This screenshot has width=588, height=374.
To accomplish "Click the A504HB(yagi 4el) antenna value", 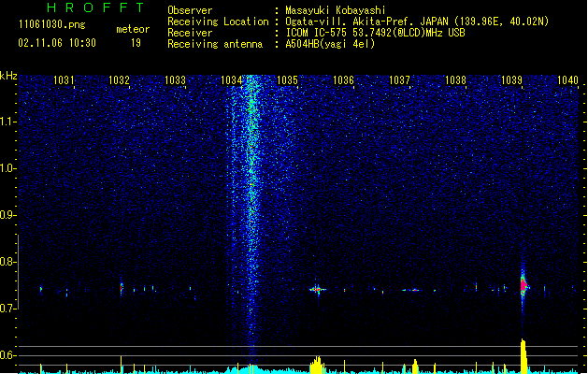I will click(x=330, y=44).
